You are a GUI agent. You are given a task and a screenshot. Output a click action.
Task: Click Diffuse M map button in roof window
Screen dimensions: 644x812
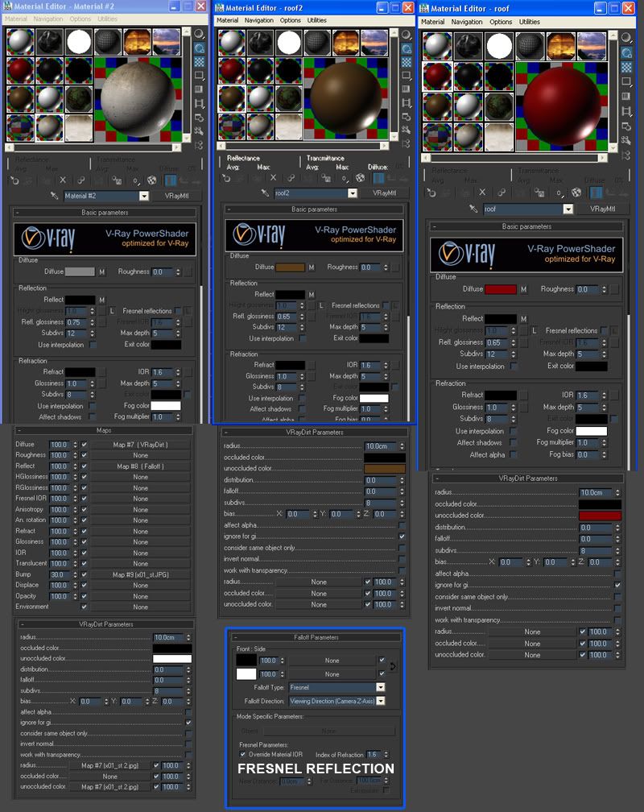coord(524,289)
